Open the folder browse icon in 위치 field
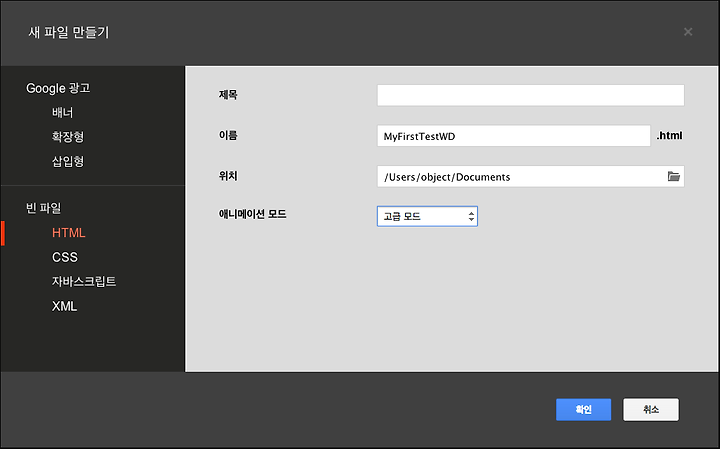 click(674, 176)
